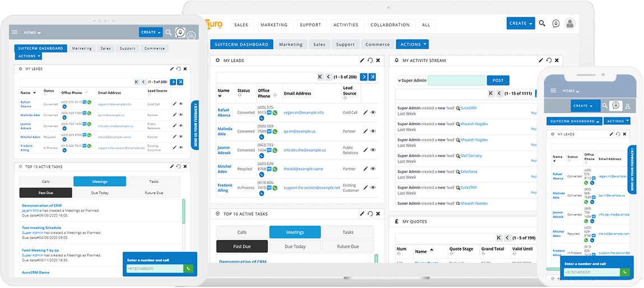Edit My Leads dashlet on the phone

(x=611, y=134)
